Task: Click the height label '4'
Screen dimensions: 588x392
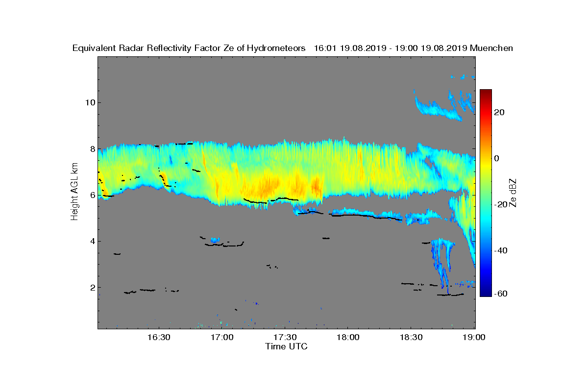Action: pyautogui.click(x=92, y=241)
